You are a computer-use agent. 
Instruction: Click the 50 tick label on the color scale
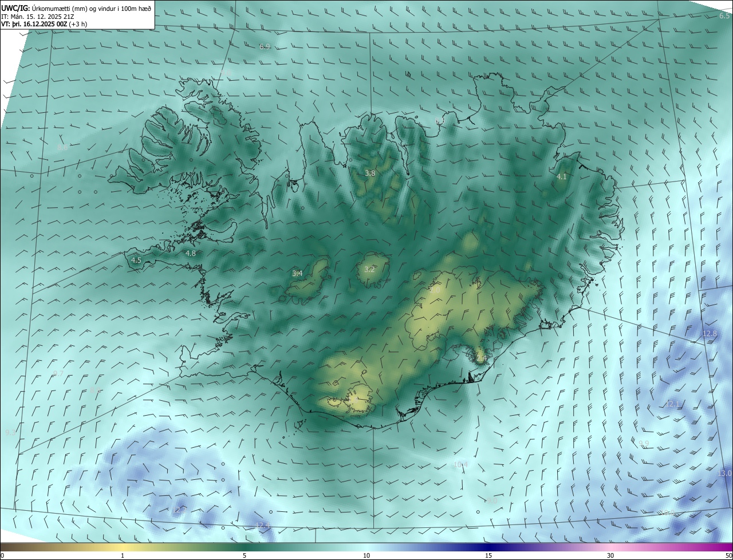pyautogui.click(x=728, y=555)
